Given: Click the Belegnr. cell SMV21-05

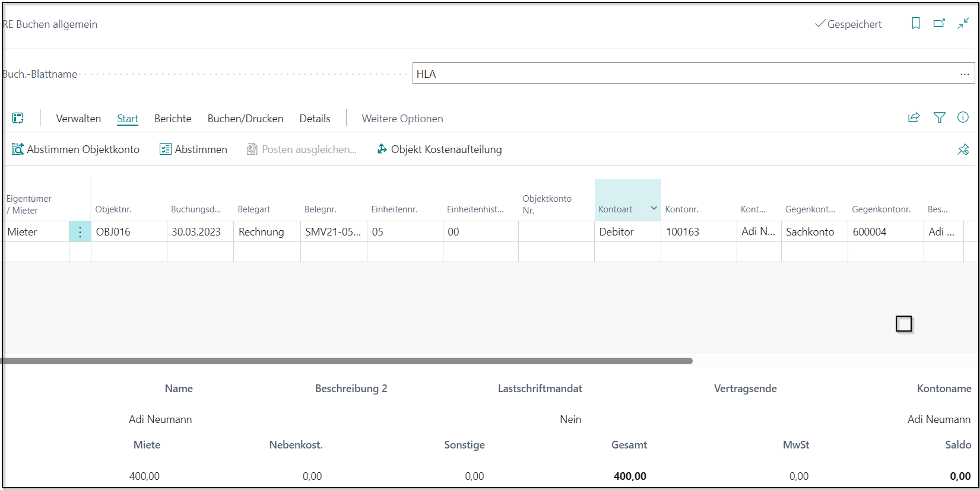Looking at the screenshot, I should (332, 232).
